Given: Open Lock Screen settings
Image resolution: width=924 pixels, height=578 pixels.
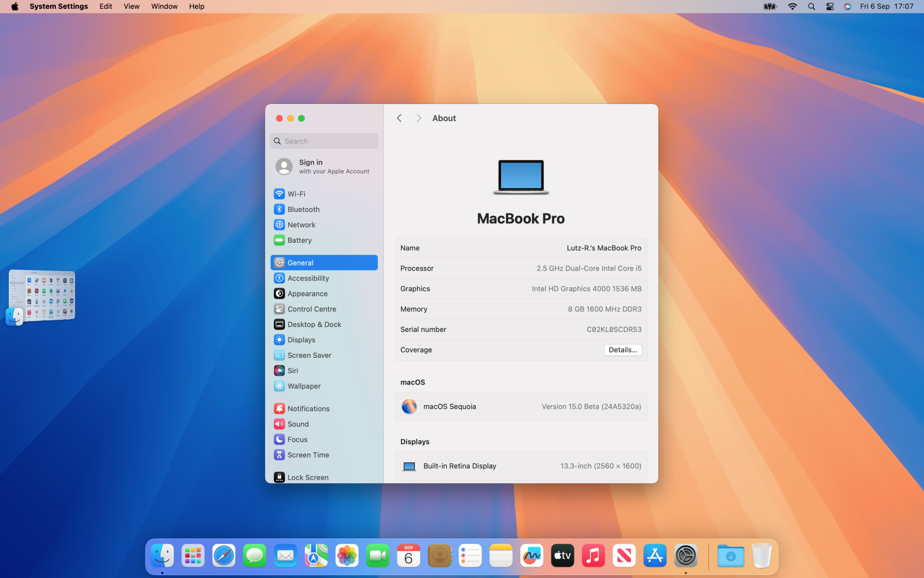Looking at the screenshot, I should point(324,477).
